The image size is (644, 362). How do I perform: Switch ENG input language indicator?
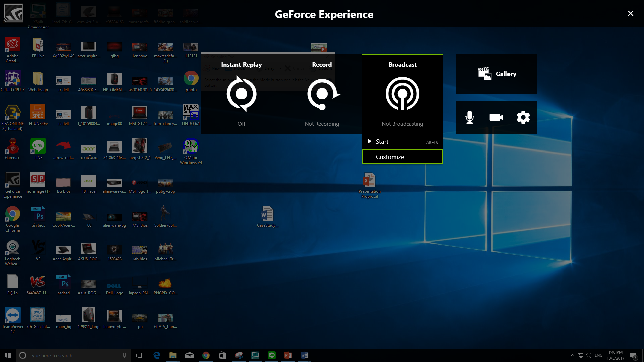[598, 355]
